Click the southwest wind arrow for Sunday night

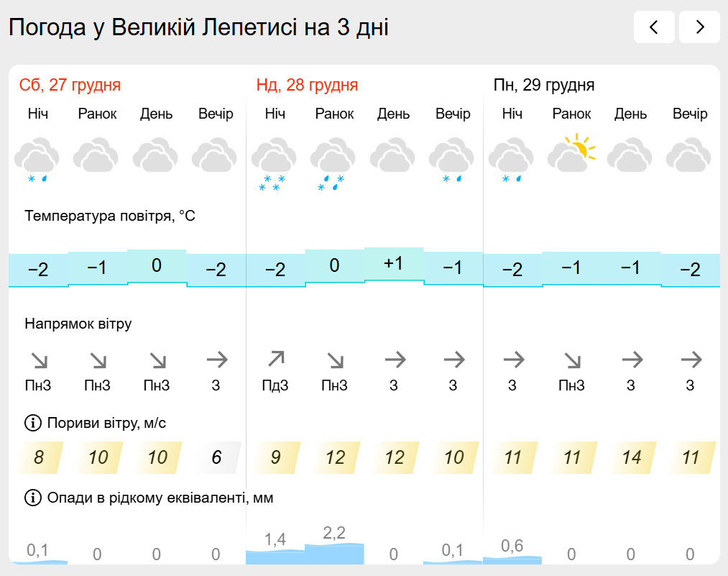[275, 359]
